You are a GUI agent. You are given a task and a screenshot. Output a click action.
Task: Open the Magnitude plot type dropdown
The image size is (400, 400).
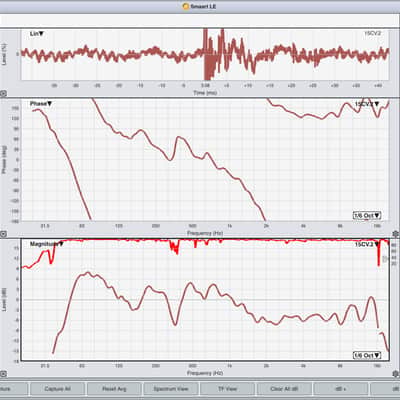point(47,244)
